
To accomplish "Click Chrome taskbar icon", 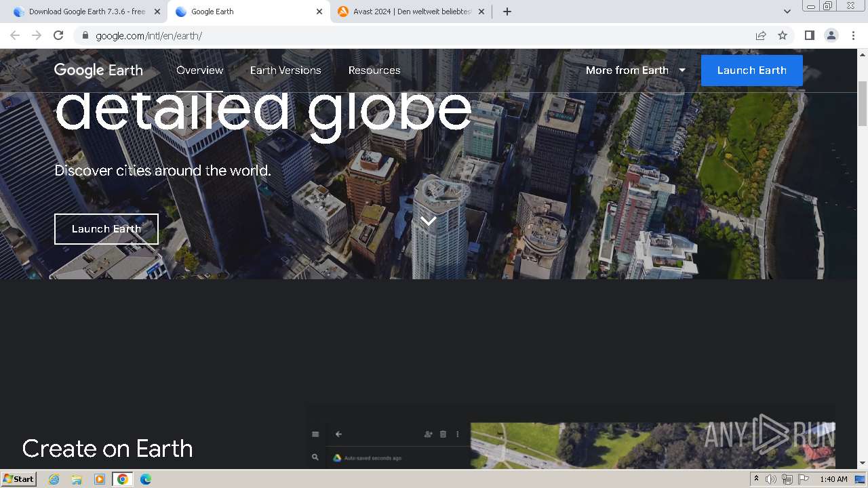I will 123,479.
